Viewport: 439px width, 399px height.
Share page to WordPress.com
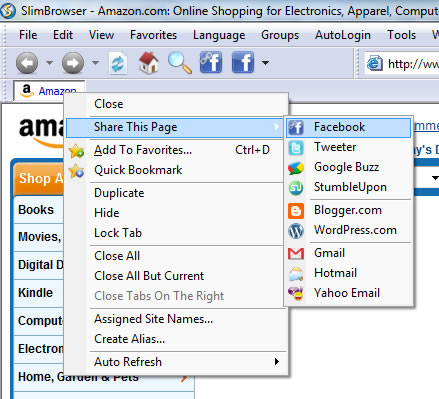pyautogui.click(x=348, y=230)
